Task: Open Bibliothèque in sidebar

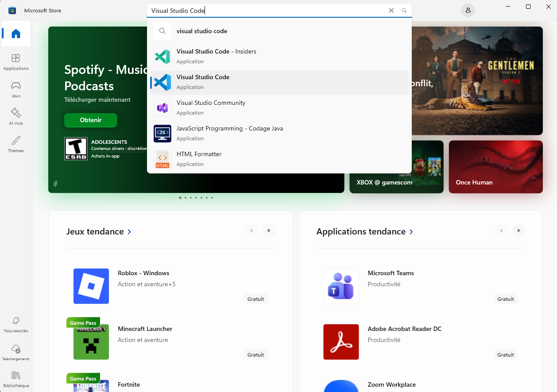Action: coord(16,380)
